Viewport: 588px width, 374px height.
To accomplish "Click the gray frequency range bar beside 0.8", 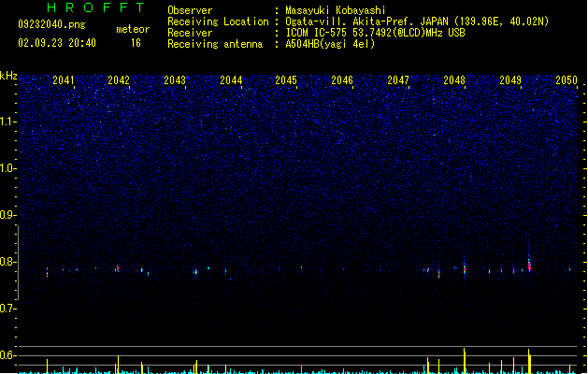I will (x=18, y=263).
